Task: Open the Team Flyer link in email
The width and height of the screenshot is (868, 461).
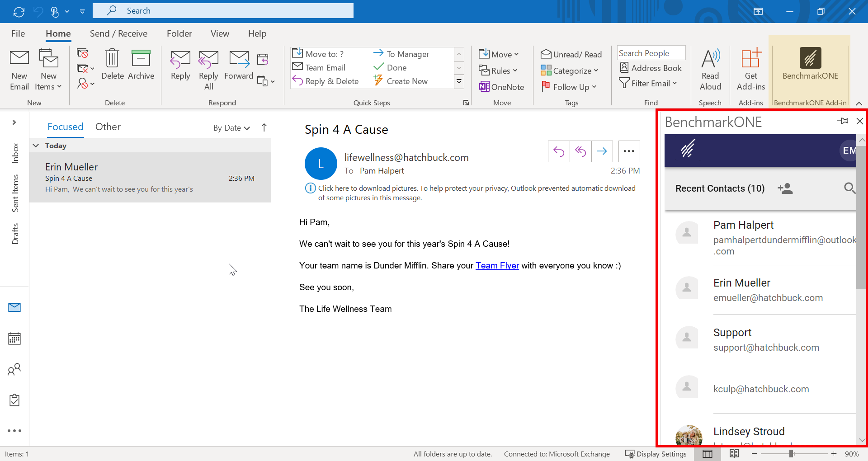Action: 497,266
